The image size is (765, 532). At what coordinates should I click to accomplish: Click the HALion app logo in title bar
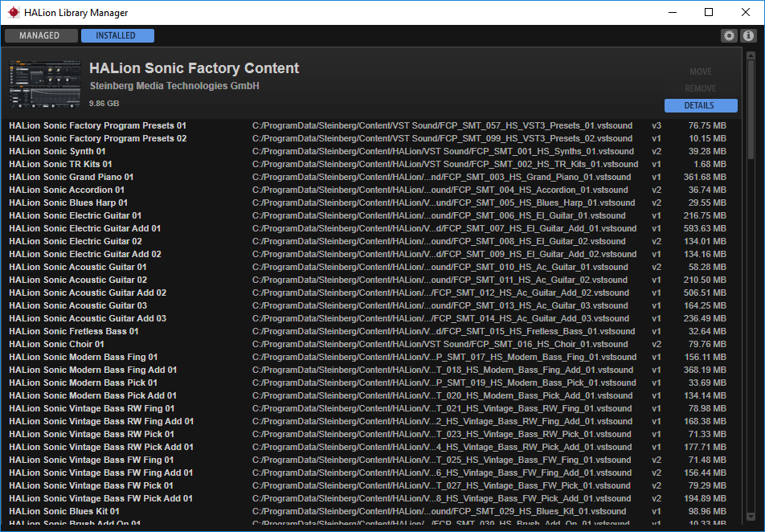coord(13,13)
